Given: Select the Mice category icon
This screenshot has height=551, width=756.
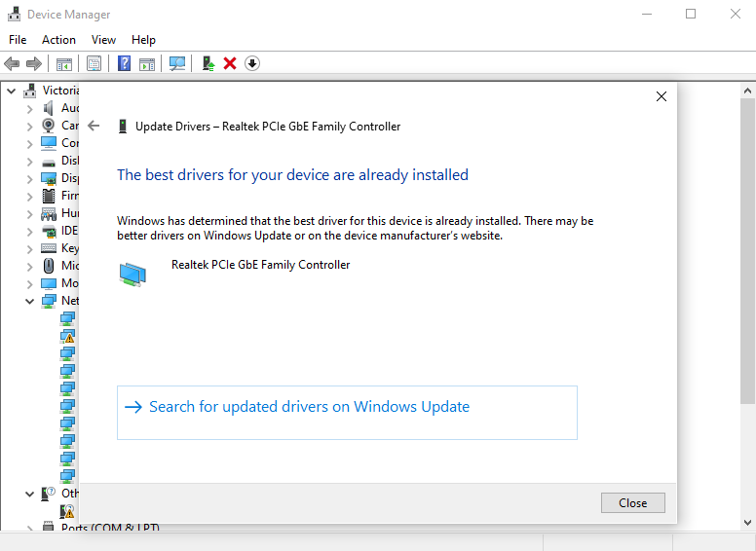Looking at the screenshot, I should 49,266.
